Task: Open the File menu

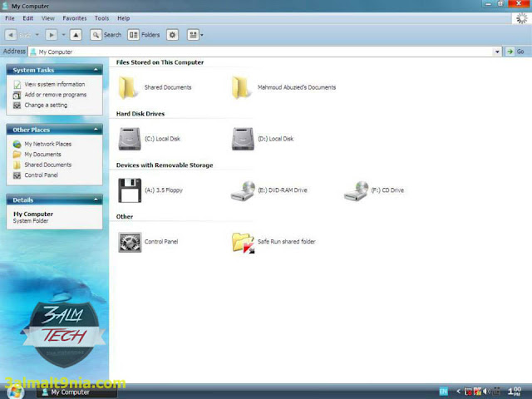Action: [x=10, y=18]
